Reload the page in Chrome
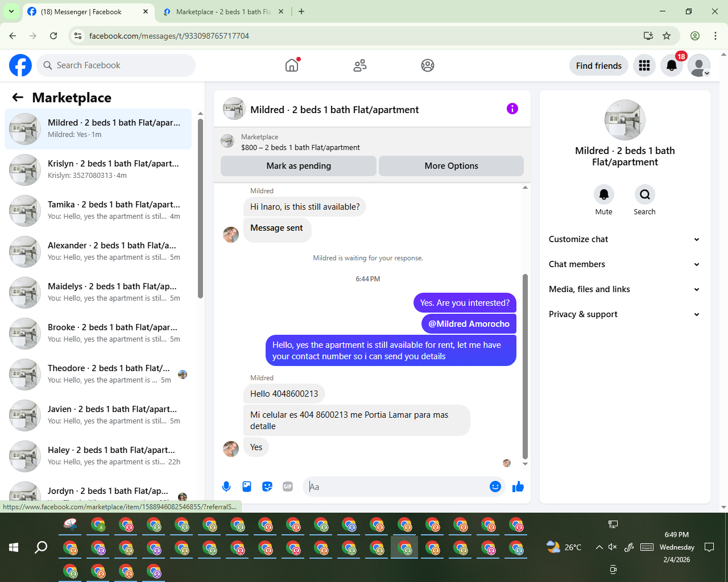Viewport: 728px width, 582px height. (53, 36)
